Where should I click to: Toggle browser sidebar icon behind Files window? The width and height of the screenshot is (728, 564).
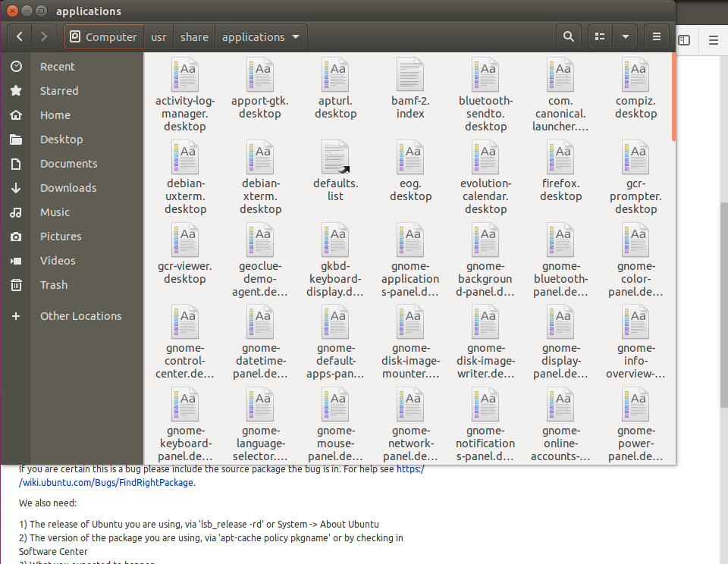click(x=684, y=40)
